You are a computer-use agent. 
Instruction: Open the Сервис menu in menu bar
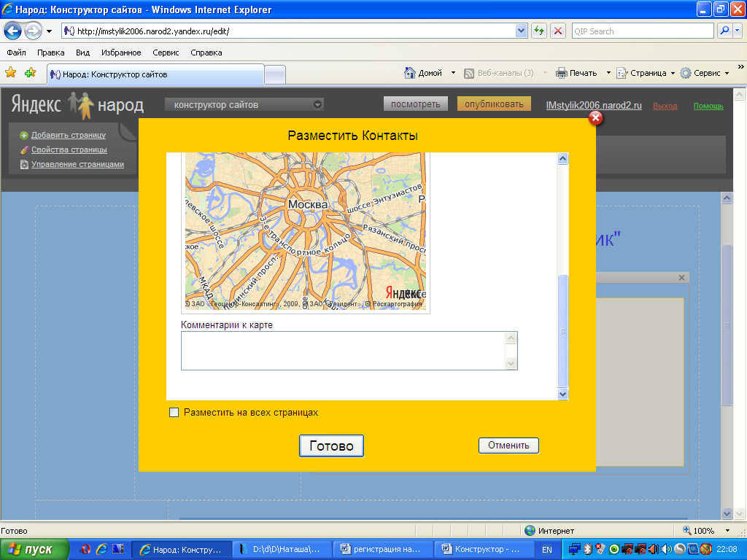pos(166,52)
